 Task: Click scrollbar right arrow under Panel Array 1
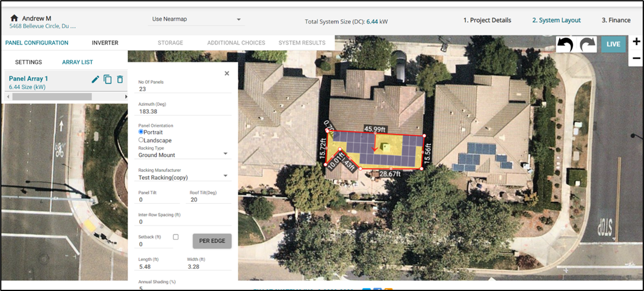tap(126, 97)
